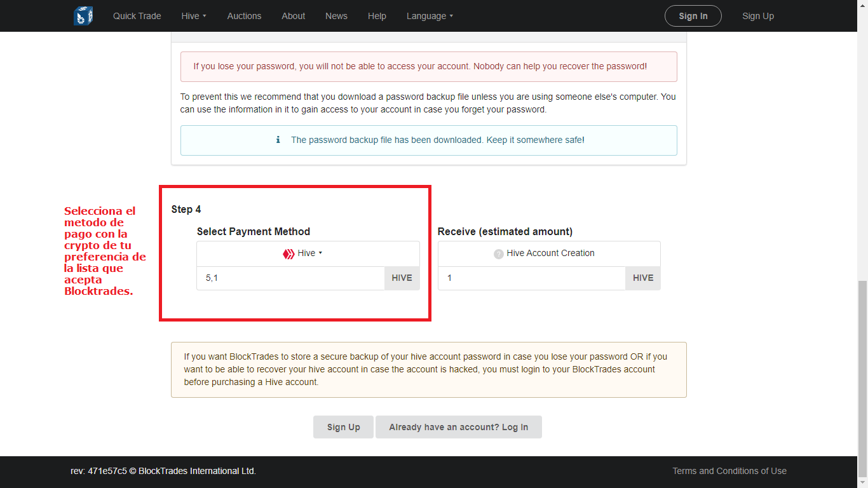The height and width of the screenshot is (488, 868).
Task: Click the Hive Account Creation label
Action: click(550, 253)
